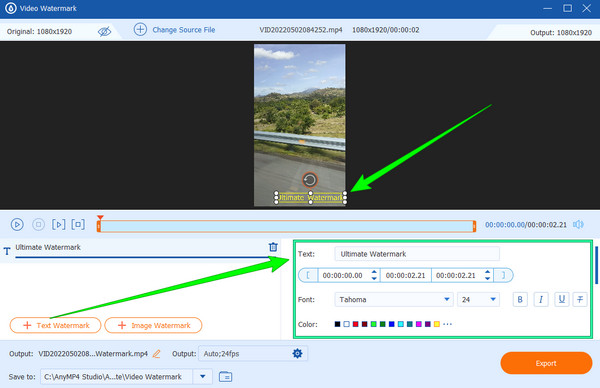Select the white color swatch

346,324
